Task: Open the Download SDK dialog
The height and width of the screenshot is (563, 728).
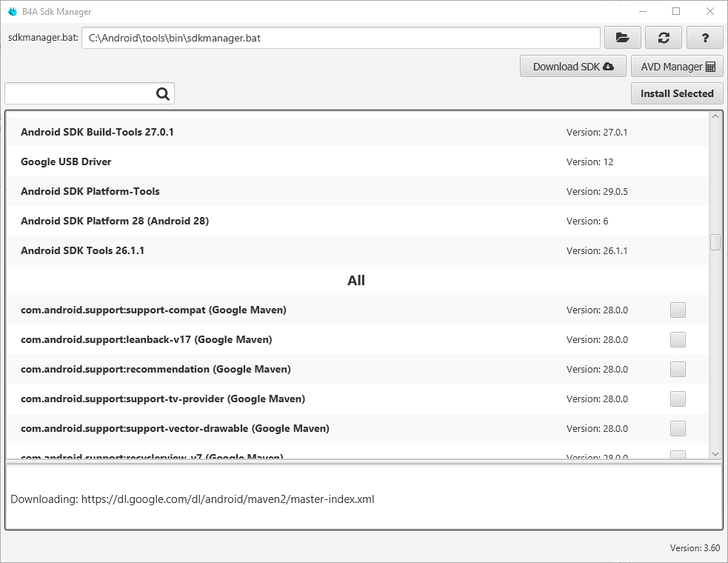Action: (x=572, y=66)
